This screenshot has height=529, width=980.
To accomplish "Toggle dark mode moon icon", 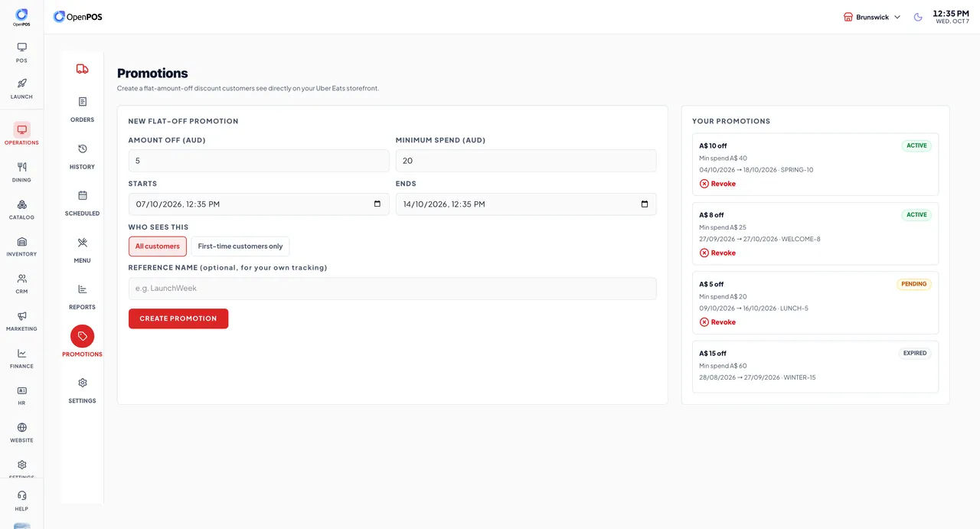I will pos(918,17).
